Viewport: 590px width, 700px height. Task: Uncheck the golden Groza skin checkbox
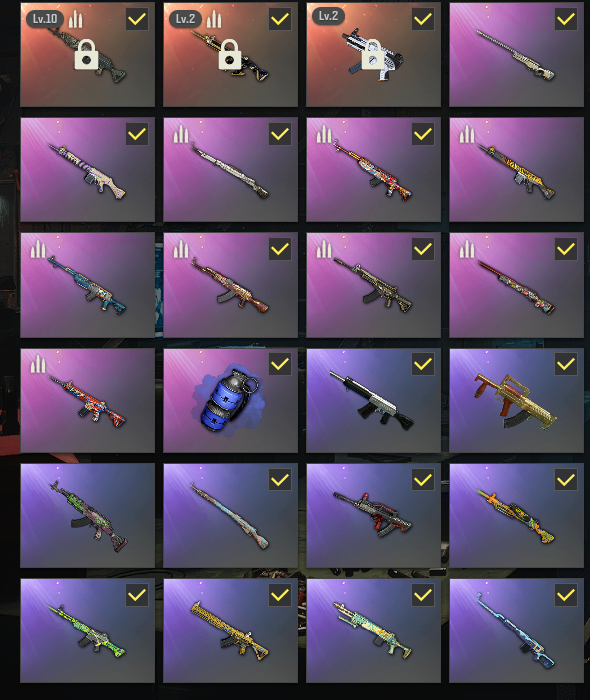point(566,364)
